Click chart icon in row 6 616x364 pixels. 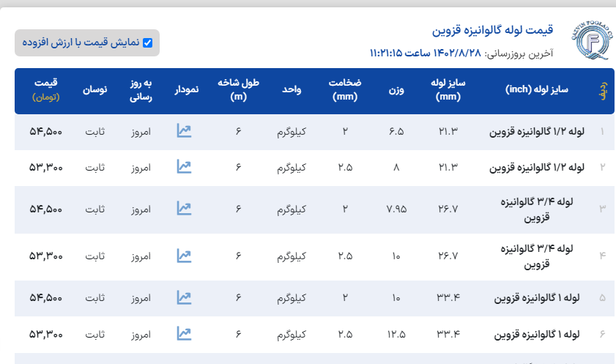click(184, 334)
